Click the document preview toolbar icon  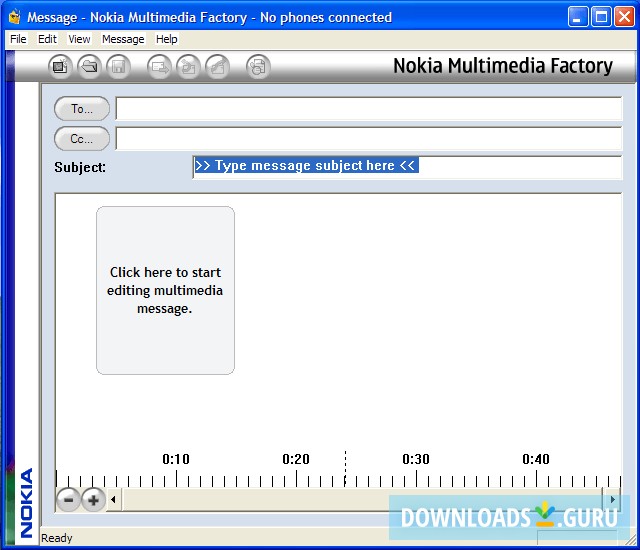tap(258, 67)
